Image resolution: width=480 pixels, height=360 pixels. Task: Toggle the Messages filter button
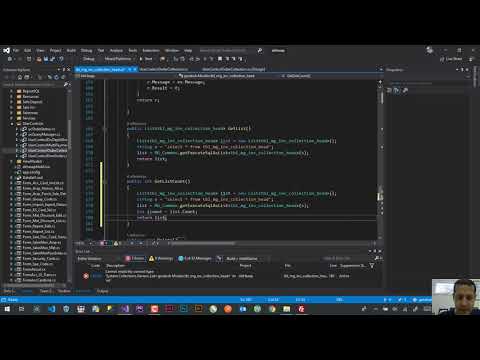coord(195,259)
